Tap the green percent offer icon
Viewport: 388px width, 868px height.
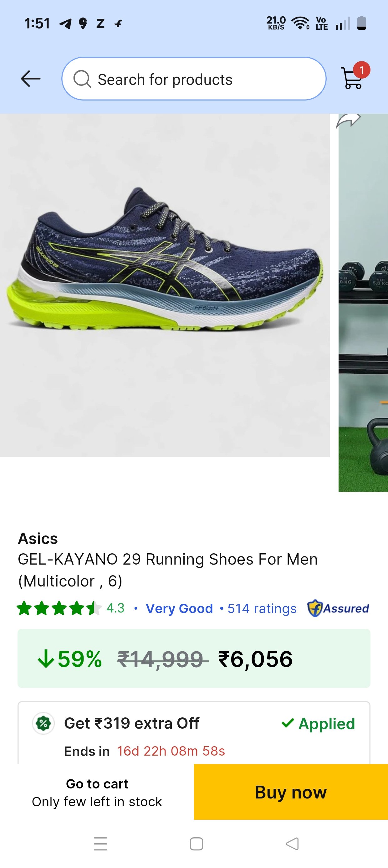tap(43, 723)
